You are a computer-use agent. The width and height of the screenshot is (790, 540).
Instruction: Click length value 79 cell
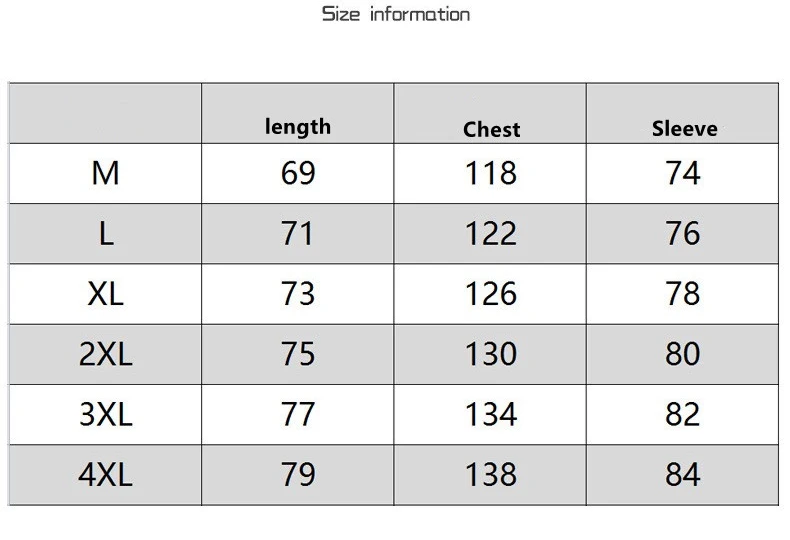[x=298, y=475]
